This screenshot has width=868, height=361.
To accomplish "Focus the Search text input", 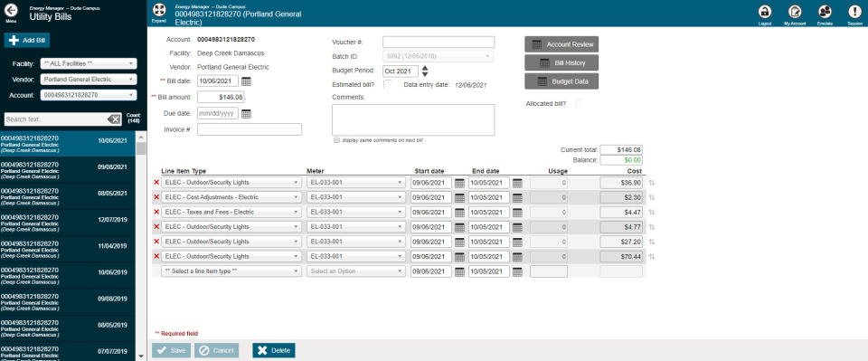I will 55,119.
